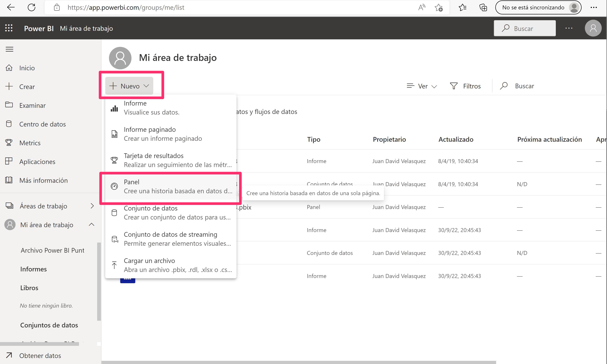Viewport: 607px width, 364px height.
Task: Open Libros section in sidebar
Action: (x=29, y=288)
